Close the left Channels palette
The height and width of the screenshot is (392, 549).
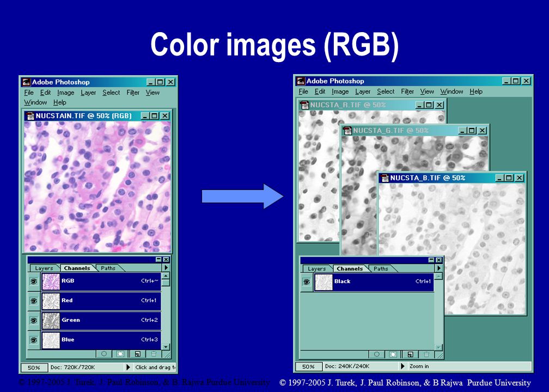(166, 259)
